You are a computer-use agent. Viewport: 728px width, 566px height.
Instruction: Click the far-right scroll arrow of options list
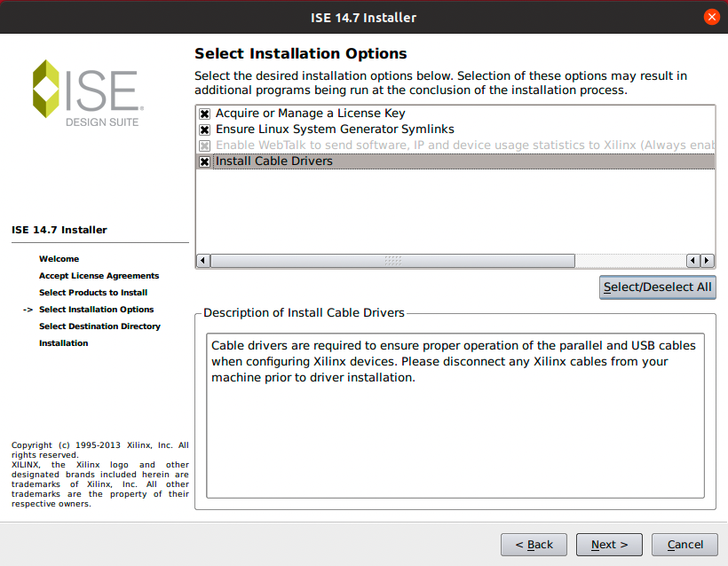click(x=707, y=261)
